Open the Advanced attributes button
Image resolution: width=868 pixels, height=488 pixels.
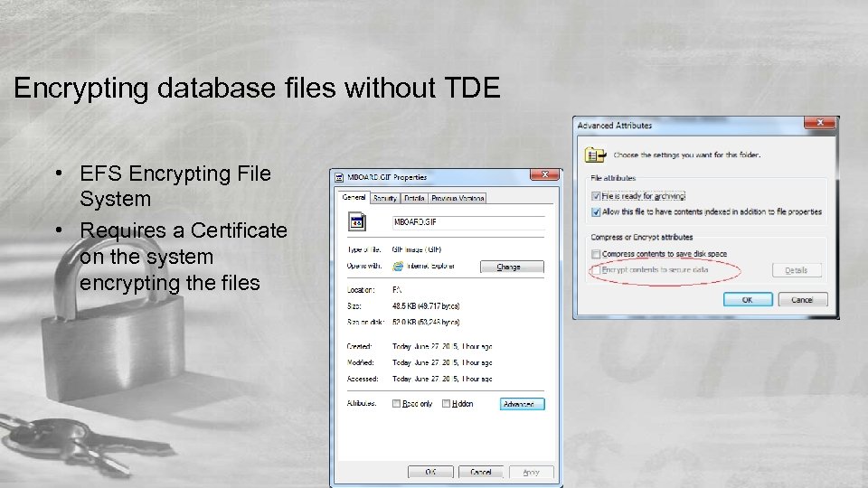522,404
